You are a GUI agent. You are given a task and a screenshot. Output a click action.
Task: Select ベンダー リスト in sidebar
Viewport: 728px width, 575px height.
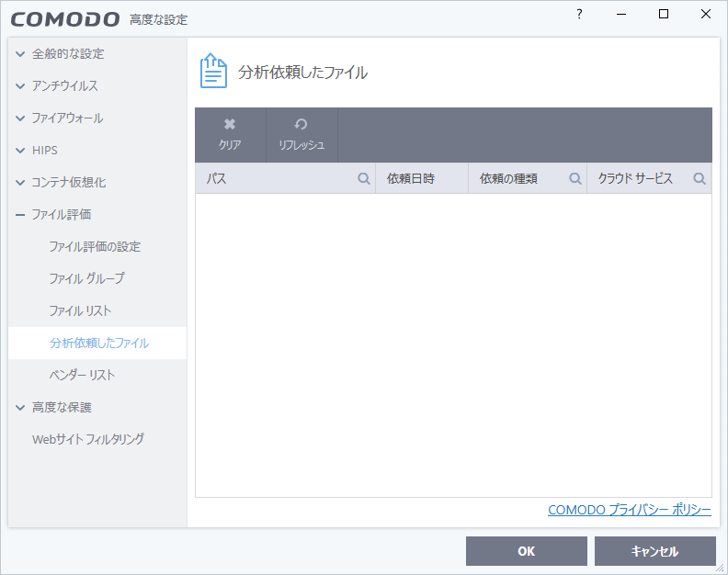(x=82, y=376)
